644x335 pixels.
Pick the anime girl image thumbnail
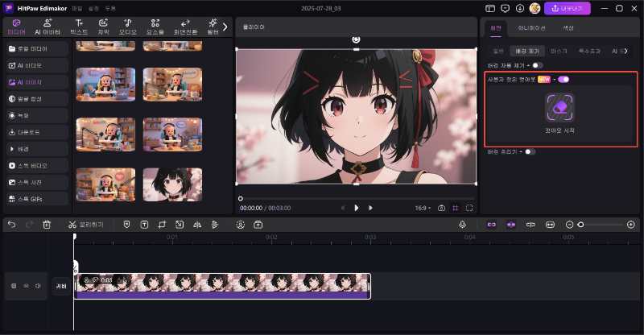[172, 184]
